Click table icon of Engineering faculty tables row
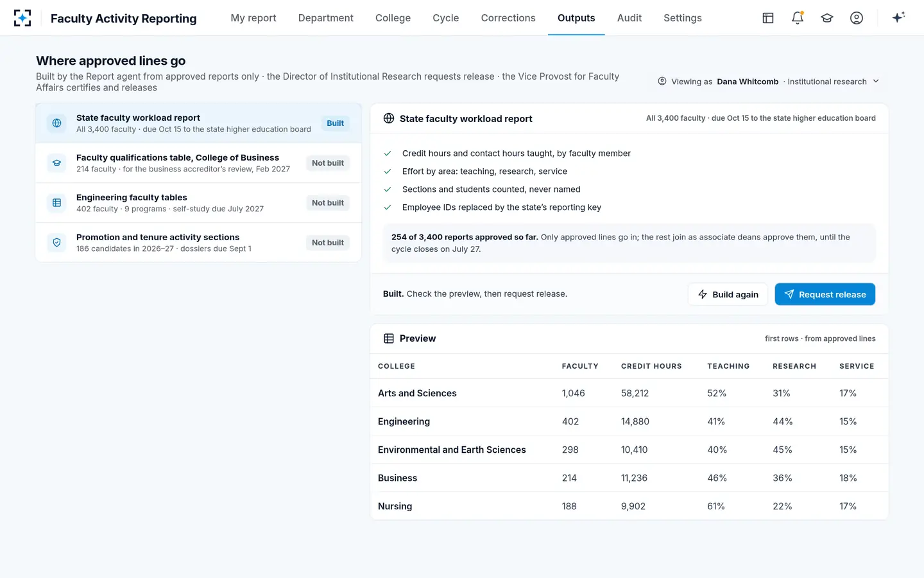Image resolution: width=924 pixels, height=578 pixels. tap(56, 203)
